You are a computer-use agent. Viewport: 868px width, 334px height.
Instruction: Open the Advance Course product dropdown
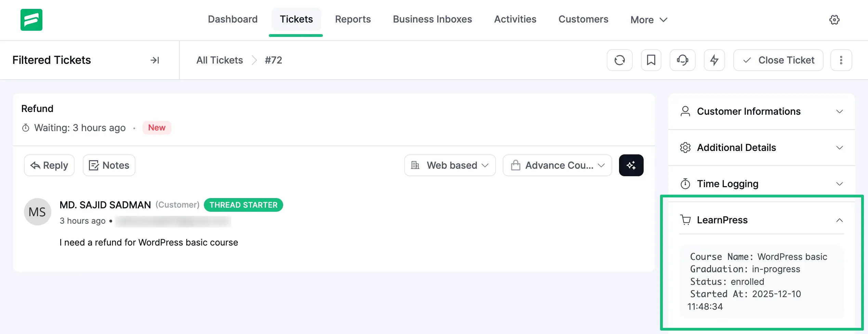pos(557,165)
